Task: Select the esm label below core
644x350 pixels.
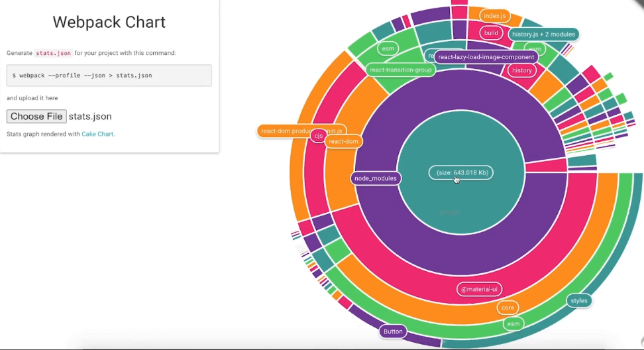Action: (513, 323)
